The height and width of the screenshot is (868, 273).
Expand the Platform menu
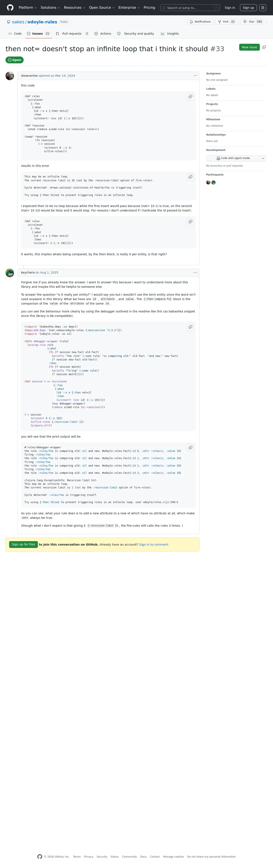(28, 7)
